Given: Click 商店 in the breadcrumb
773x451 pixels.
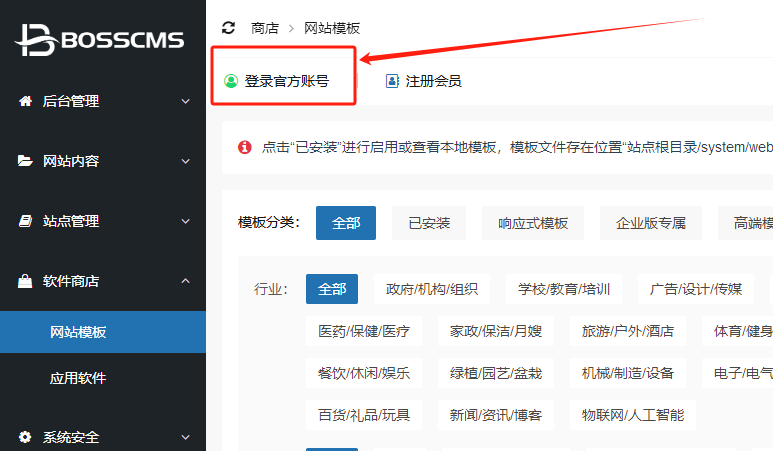Looking at the screenshot, I should coord(265,28).
